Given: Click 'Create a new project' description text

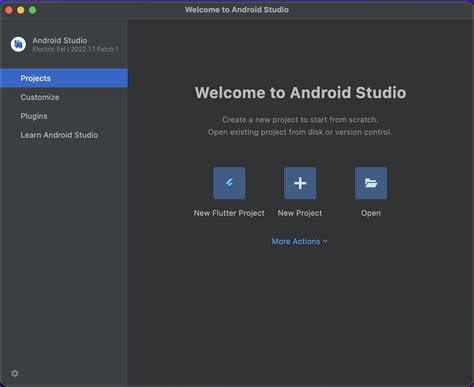Looking at the screenshot, I should tap(300, 120).
